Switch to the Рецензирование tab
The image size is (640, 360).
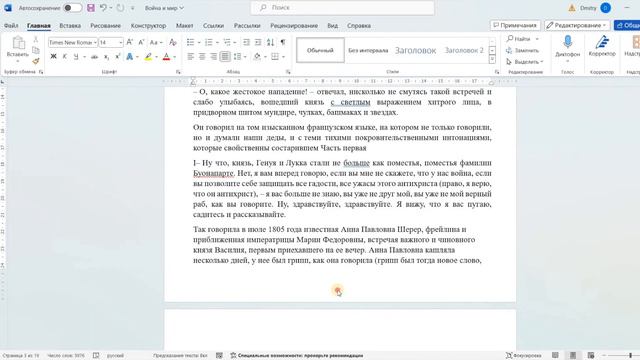click(294, 25)
